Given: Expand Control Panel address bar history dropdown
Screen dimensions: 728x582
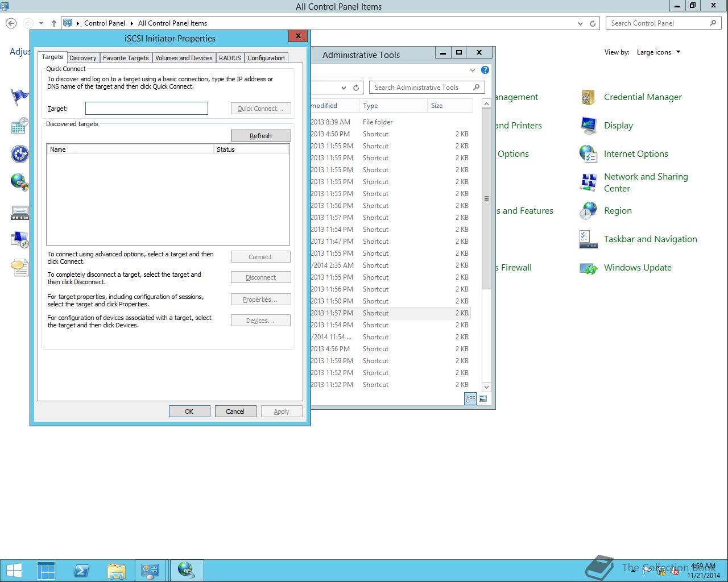Looking at the screenshot, I should 580,23.
